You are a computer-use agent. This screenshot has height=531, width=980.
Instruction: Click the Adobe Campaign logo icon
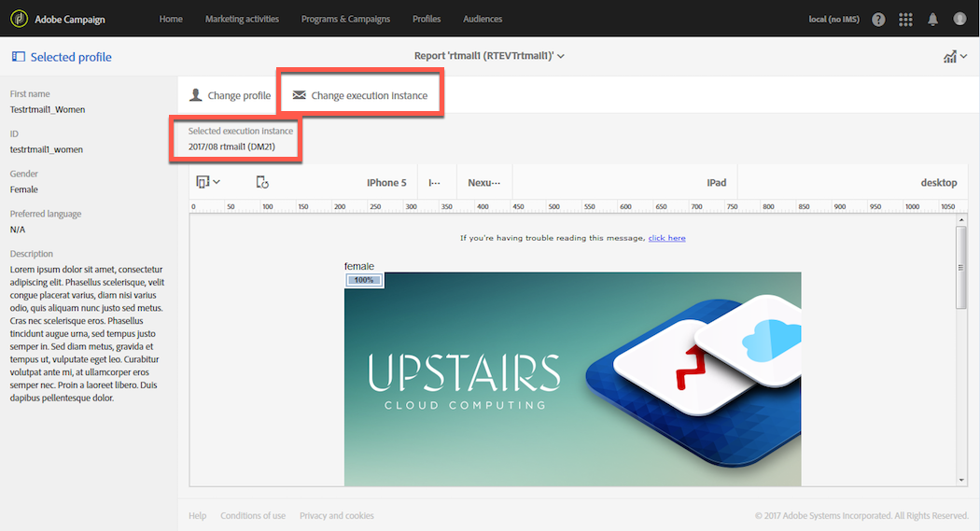[x=20, y=19]
